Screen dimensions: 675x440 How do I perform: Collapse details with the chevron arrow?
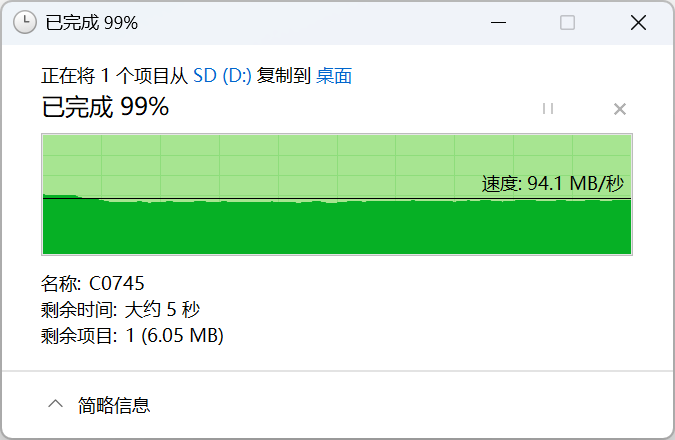(56, 404)
